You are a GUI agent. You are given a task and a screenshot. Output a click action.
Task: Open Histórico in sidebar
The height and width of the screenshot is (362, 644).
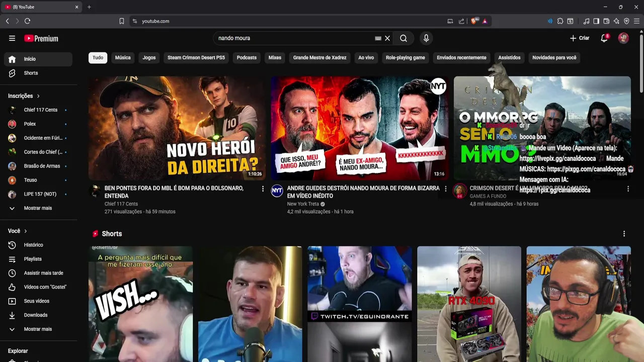pyautogui.click(x=38, y=245)
